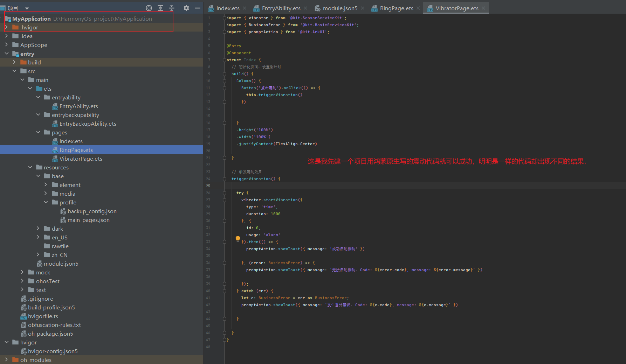Click the yellow lightbulb intention icon
This screenshot has width=626, height=364.
(x=238, y=239)
